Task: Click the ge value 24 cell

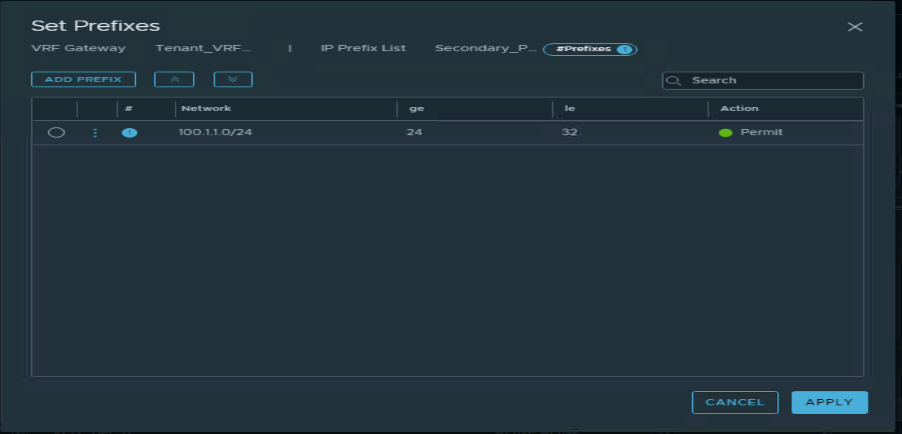Action: (414, 132)
